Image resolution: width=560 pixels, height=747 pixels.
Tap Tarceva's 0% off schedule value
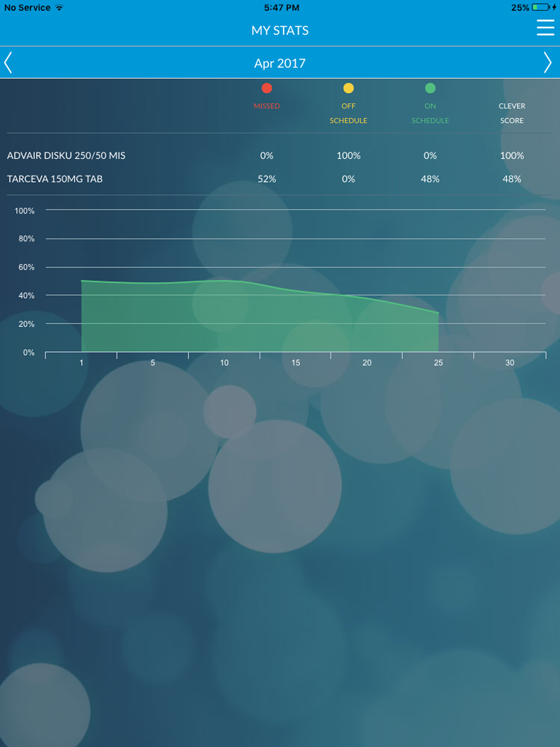348,179
